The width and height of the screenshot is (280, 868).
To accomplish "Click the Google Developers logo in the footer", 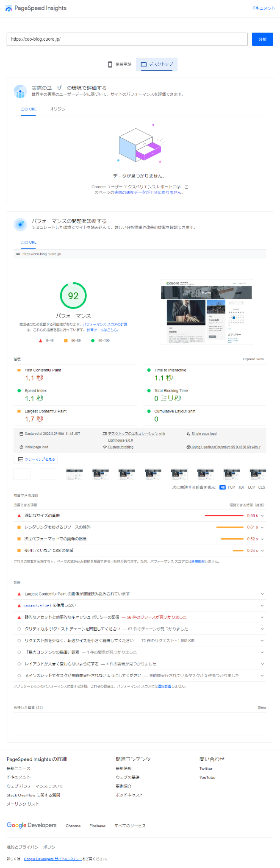I will pos(32,825).
